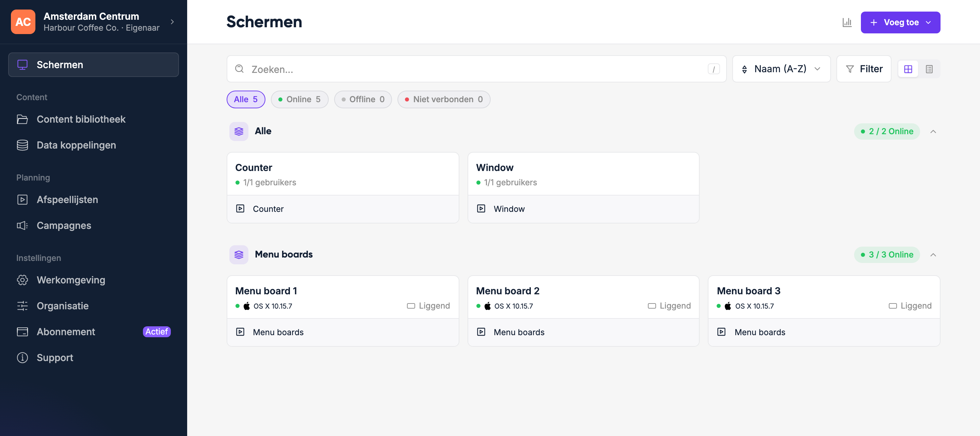The image size is (980, 436).
Task: Open the Voeg toe dropdown button
Action: click(900, 22)
